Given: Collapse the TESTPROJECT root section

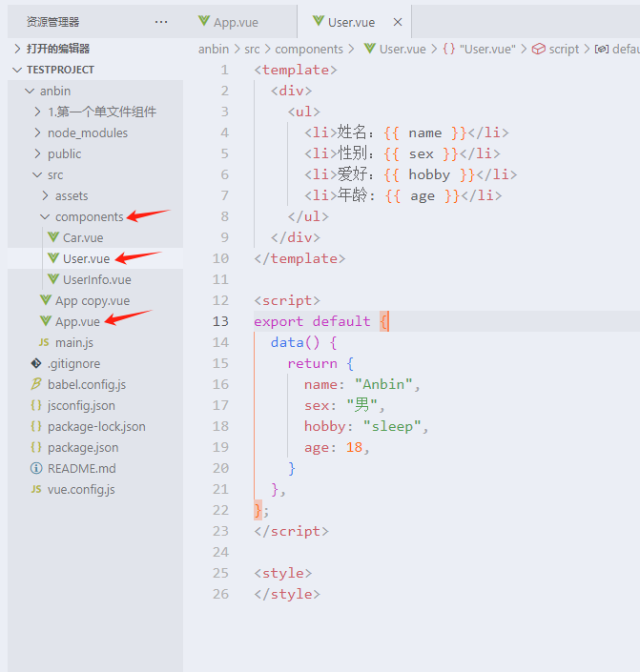Looking at the screenshot, I should [x=17, y=70].
